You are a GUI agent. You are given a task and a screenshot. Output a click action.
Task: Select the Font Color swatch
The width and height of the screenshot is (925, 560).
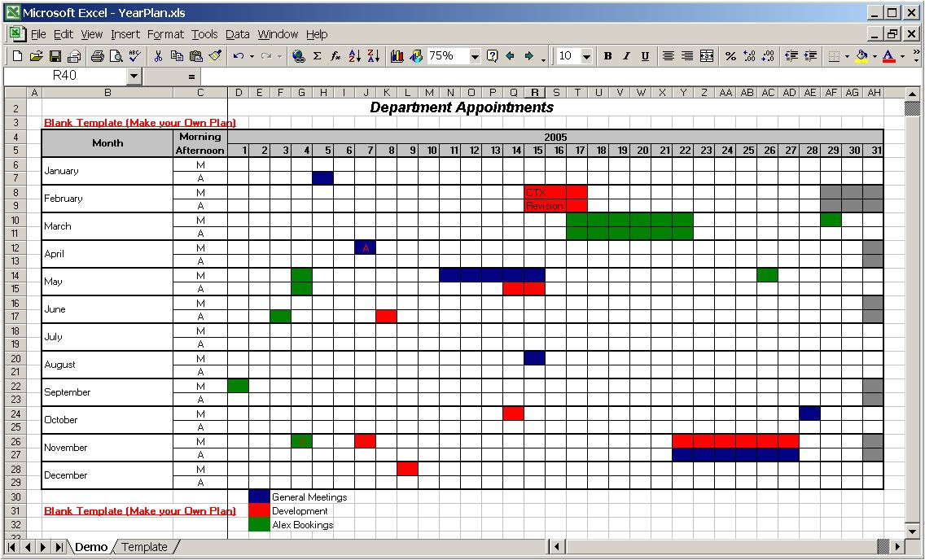tap(889, 56)
